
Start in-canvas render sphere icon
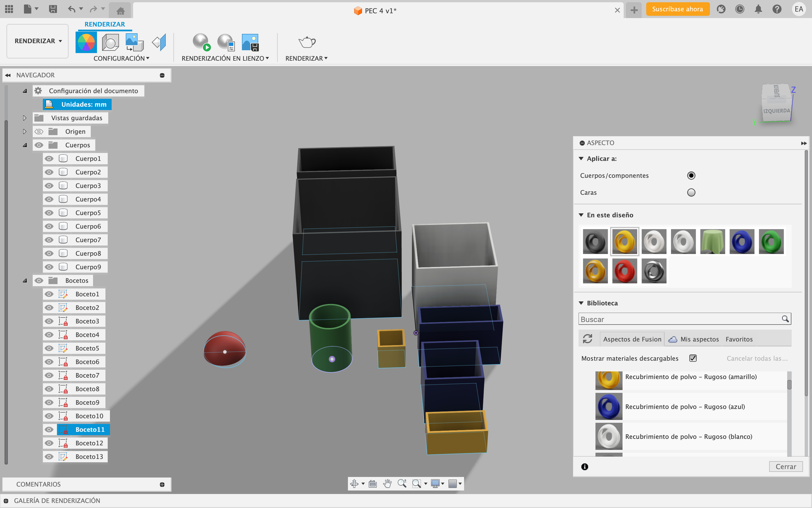pyautogui.click(x=202, y=42)
